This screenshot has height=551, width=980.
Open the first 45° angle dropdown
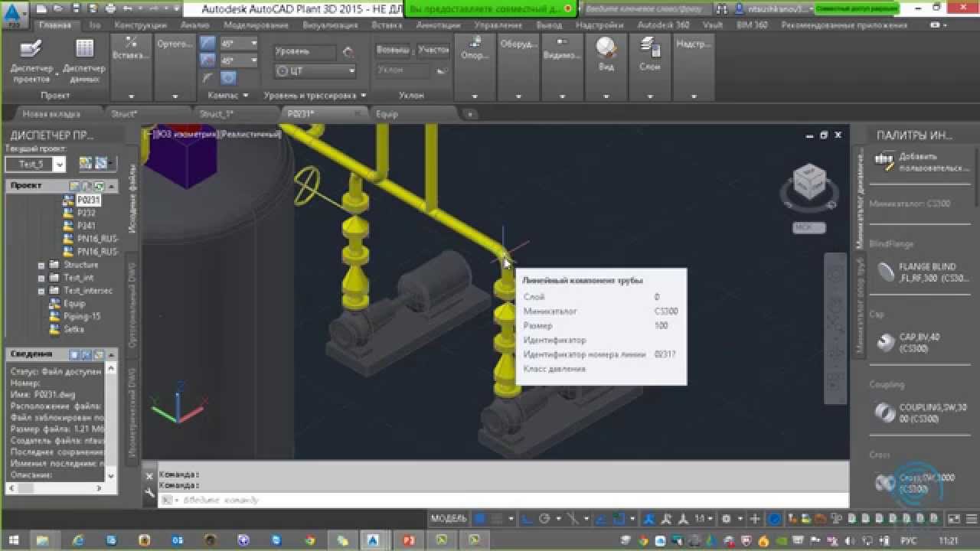point(254,43)
